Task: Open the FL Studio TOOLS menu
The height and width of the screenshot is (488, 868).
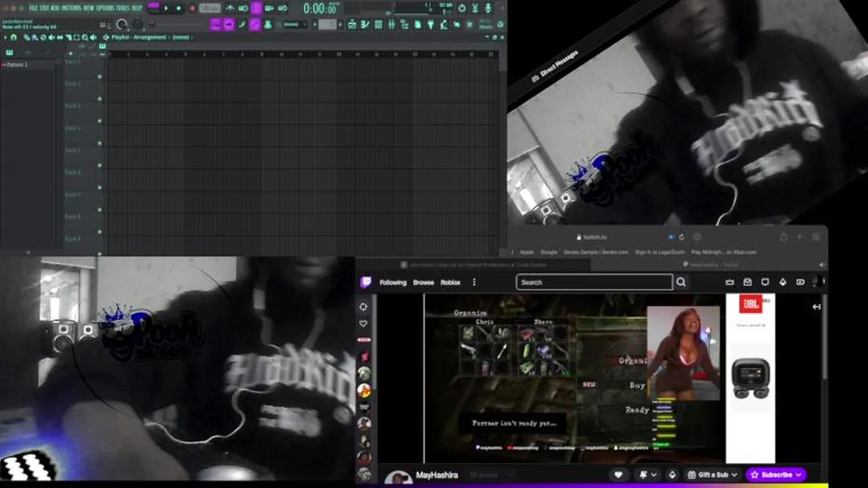Action: [x=123, y=7]
